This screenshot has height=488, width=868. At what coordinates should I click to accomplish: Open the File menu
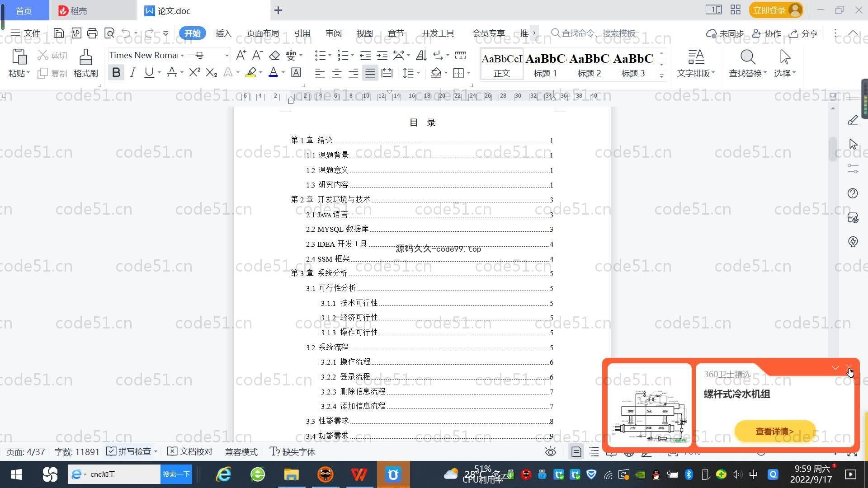click(25, 33)
